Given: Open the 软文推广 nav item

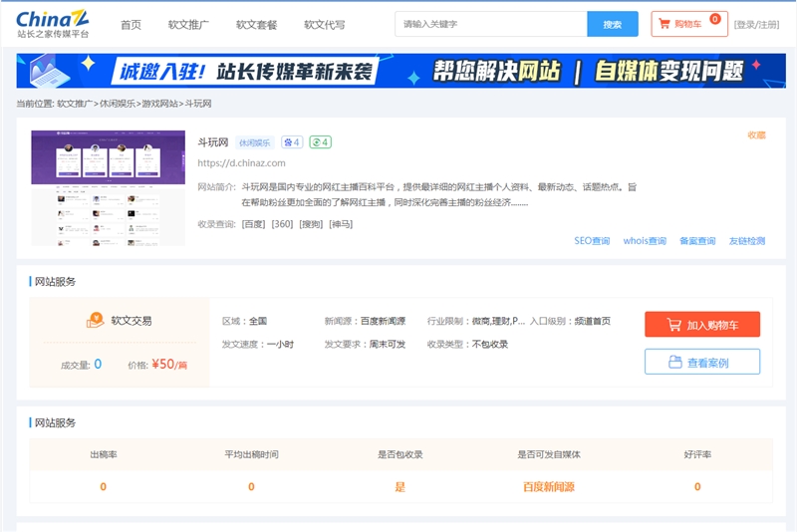Looking at the screenshot, I should click(x=188, y=24).
